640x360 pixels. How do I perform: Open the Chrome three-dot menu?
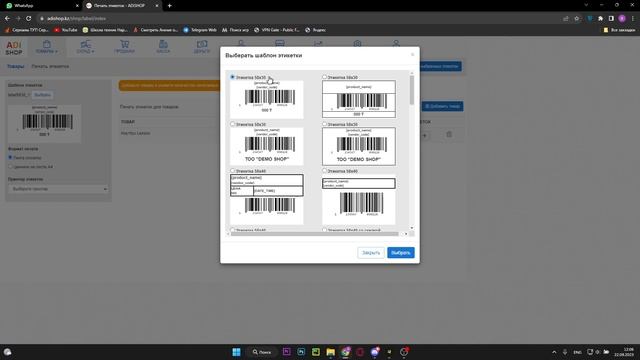click(633, 18)
